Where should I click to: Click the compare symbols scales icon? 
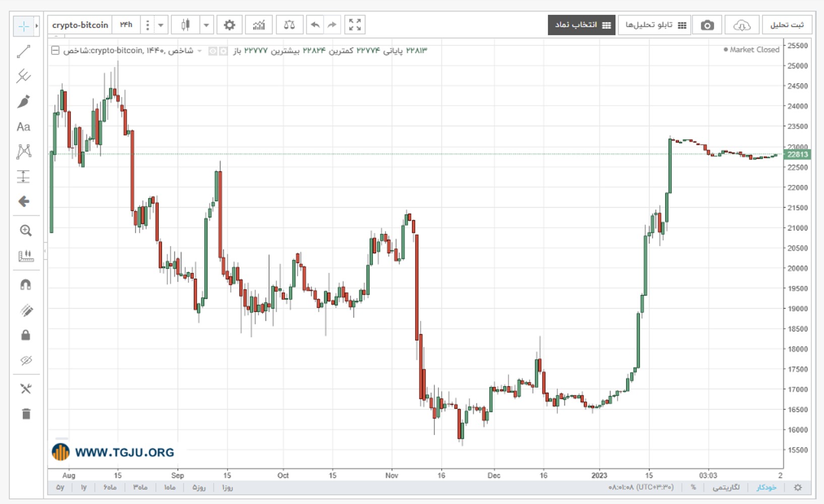(289, 25)
